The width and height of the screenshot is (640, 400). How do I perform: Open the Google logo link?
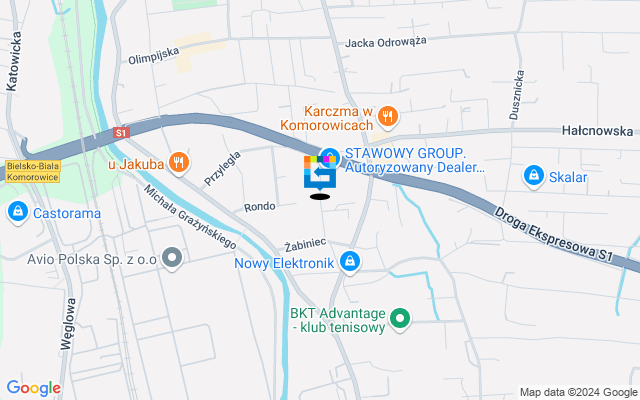click(34, 388)
